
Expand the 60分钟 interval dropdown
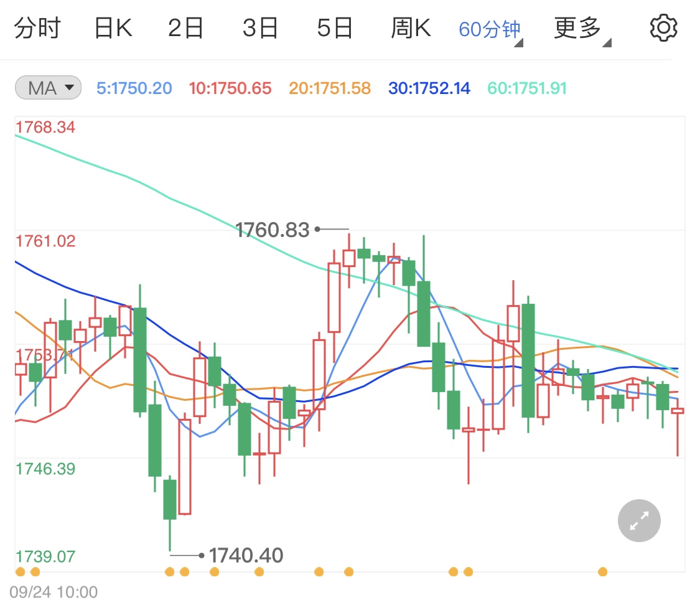(489, 27)
